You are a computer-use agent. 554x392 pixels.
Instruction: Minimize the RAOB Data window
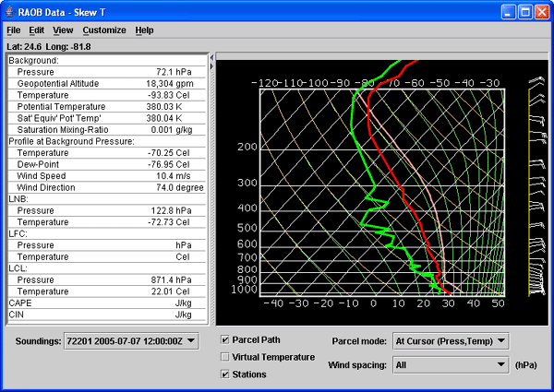pyautogui.click(x=508, y=11)
